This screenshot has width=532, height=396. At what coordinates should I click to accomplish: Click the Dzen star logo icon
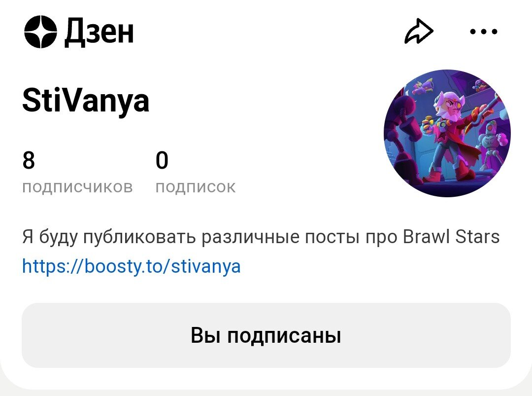(x=40, y=32)
